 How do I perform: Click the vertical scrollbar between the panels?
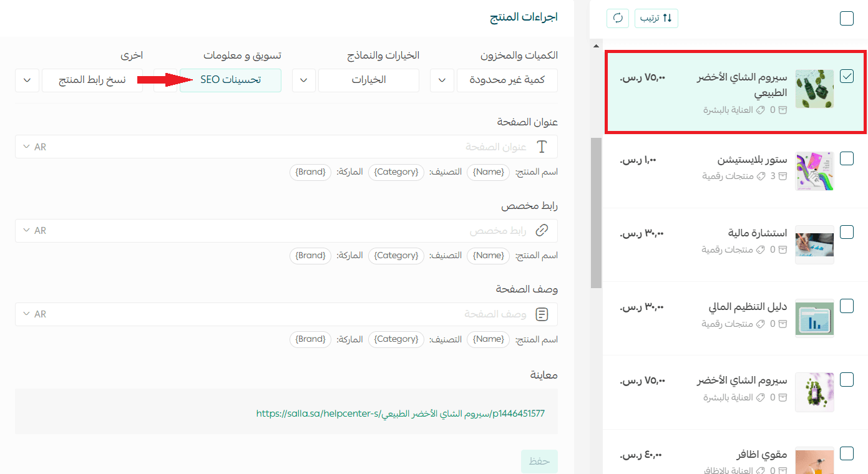click(x=596, y=212)
